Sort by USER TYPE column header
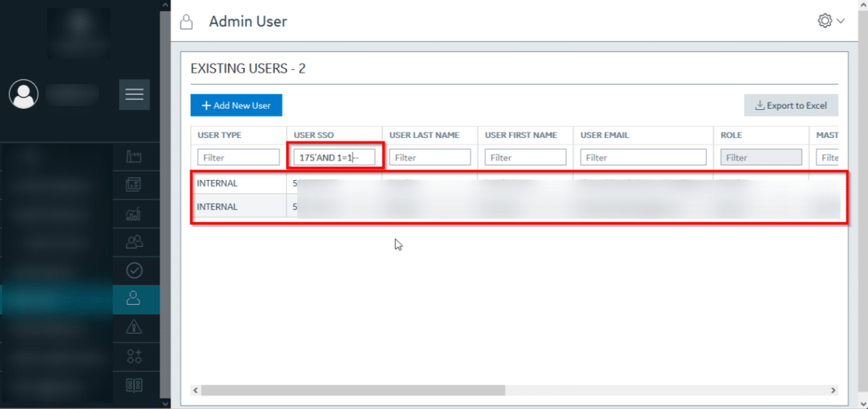The width and height of the screenshot is (868, 409). [220, 135]
